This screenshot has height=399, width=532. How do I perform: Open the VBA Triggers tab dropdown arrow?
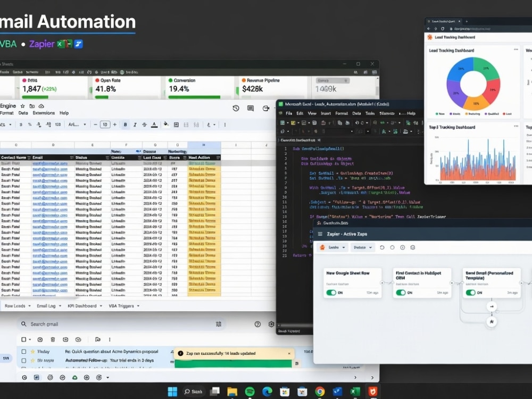pos(138,306)
